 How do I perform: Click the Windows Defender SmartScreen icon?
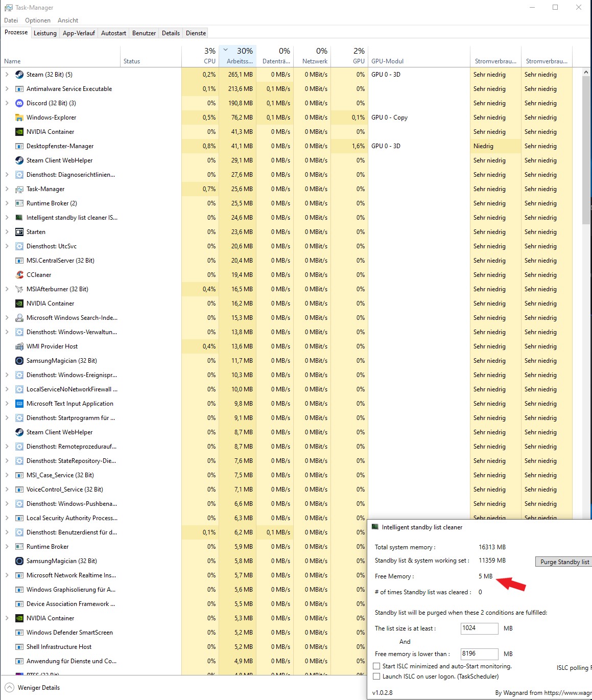(19, 633)
